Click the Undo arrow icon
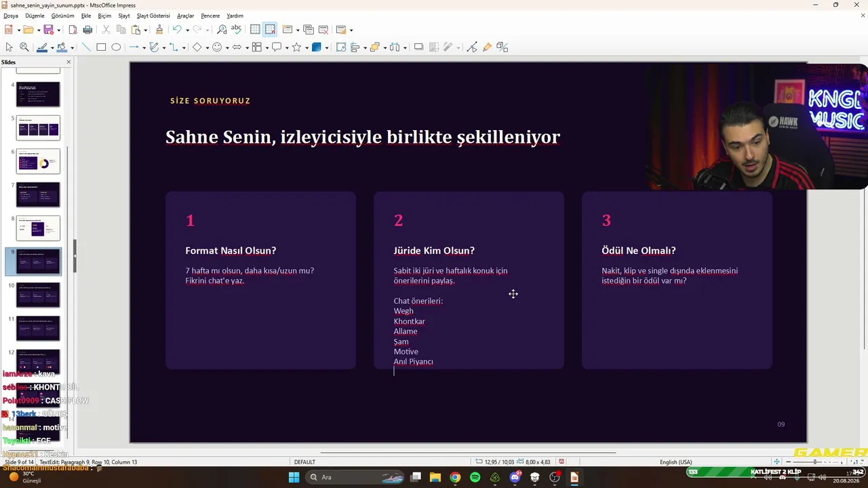Screen dimensions: 868x488 177,30
